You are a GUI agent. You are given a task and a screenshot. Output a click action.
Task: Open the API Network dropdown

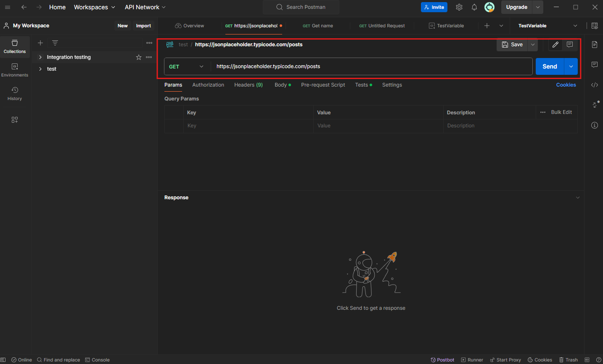[x=145, y=7]
